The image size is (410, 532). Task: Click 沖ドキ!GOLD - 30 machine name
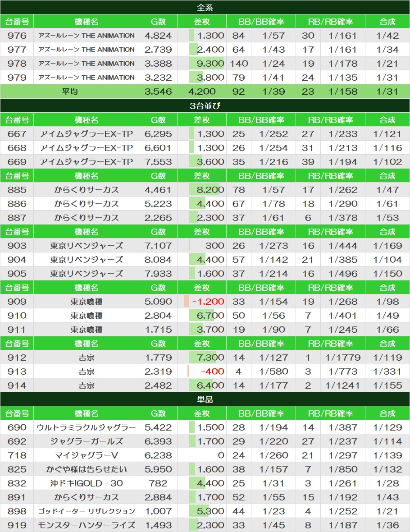[86, 483]
